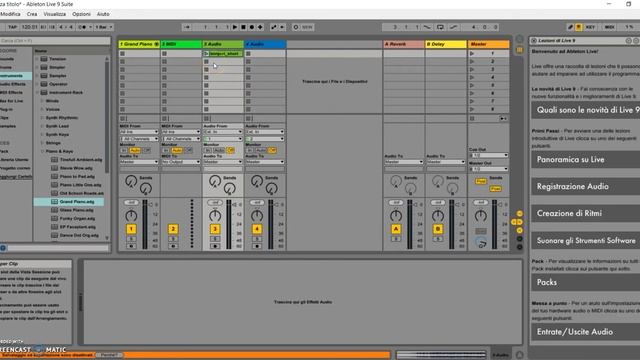Open All Channels dropdown on 2 MIDI track

(x=181, y=139)
